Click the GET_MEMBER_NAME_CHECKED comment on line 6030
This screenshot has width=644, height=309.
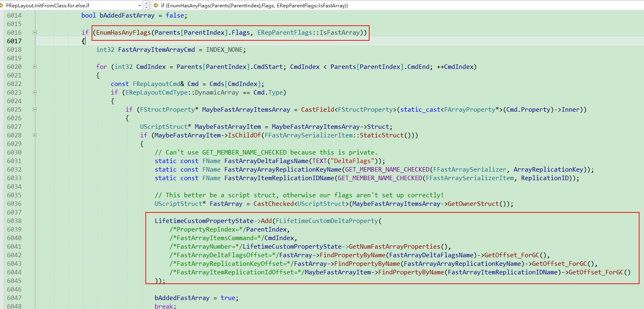click(x=266, y=152)
